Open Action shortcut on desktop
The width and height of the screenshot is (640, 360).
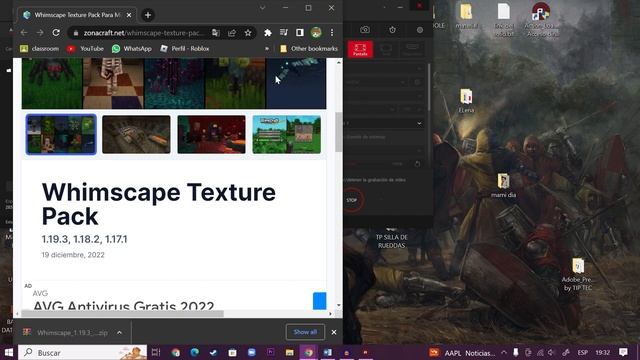click(x=541, y=18)
